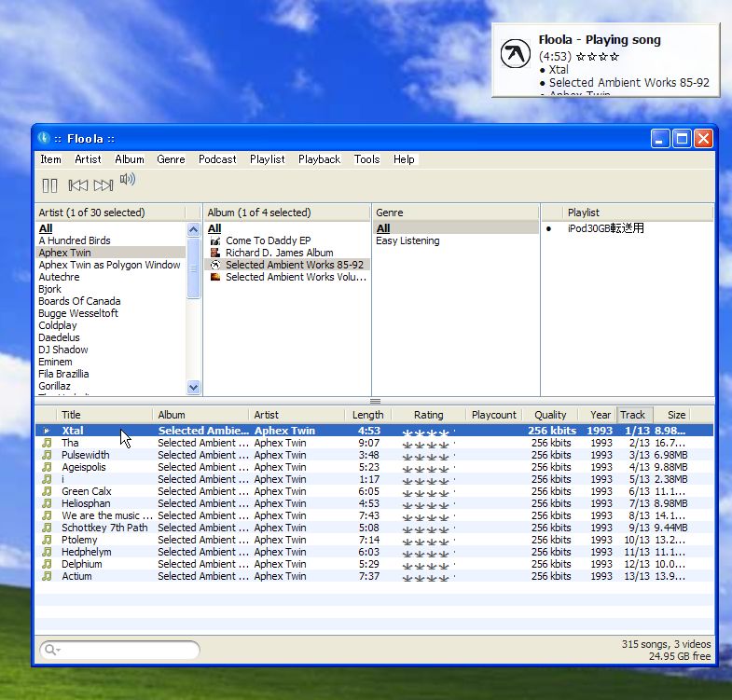Sort songs by the Quality column header
The height and width of the screenshot is (700, 732).
click(550, 415)
